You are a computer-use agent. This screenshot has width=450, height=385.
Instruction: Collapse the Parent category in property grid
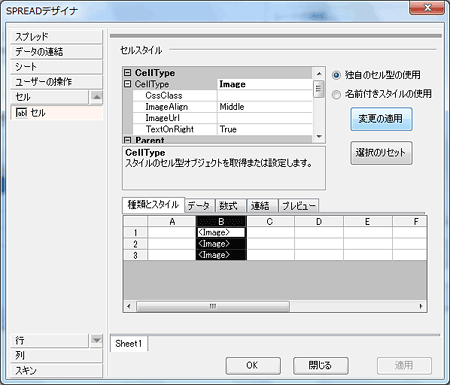coord(127,140)
